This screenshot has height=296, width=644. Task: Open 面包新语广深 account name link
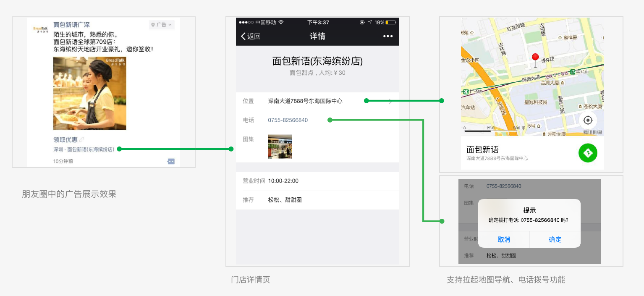tap(71, 25)
